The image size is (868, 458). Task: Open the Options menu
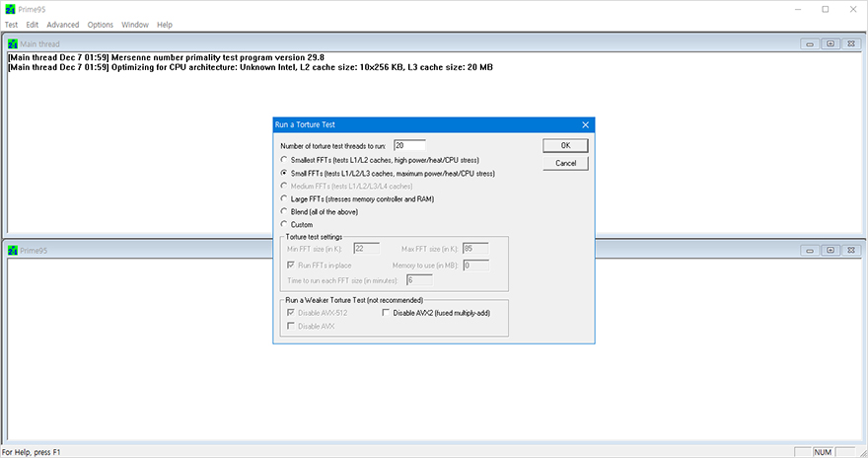(101, 25)
